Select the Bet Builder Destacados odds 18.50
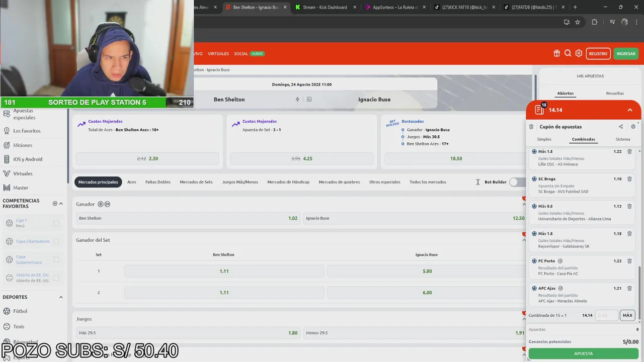The image size is (644, 362). (456, 158)
